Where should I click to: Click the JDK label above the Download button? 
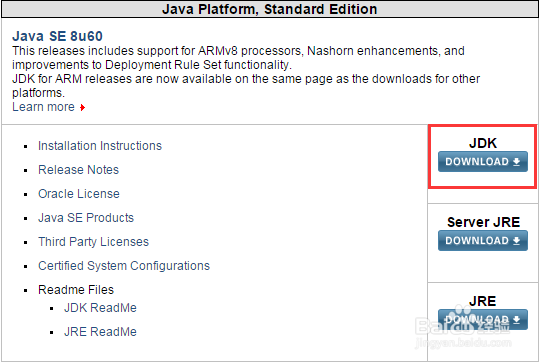(x=483, y=143)
